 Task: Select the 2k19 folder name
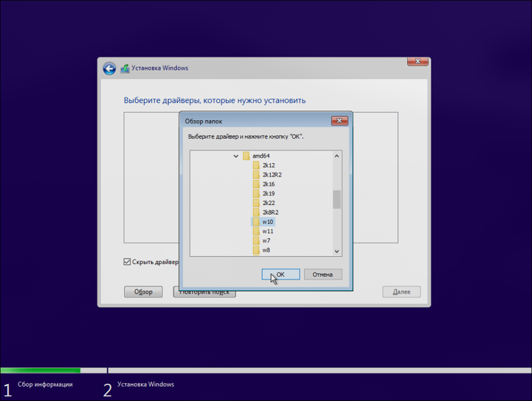268,194
